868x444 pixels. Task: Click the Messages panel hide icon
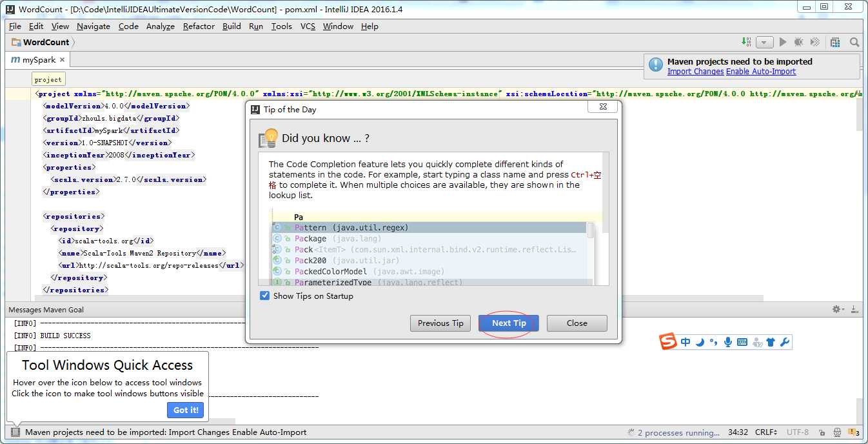tap(854, 309)
